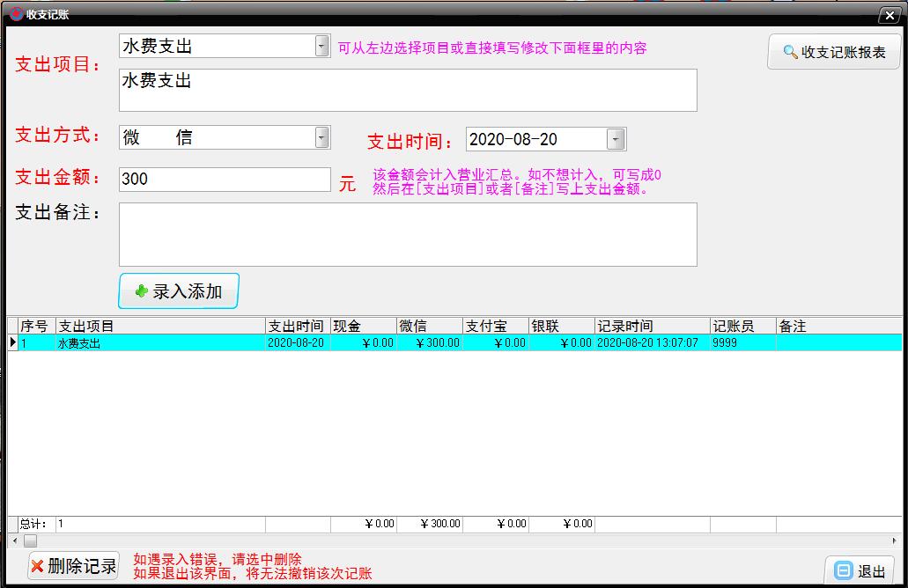
Task: Click the app icon in the title bar
Action: (15, 14)
